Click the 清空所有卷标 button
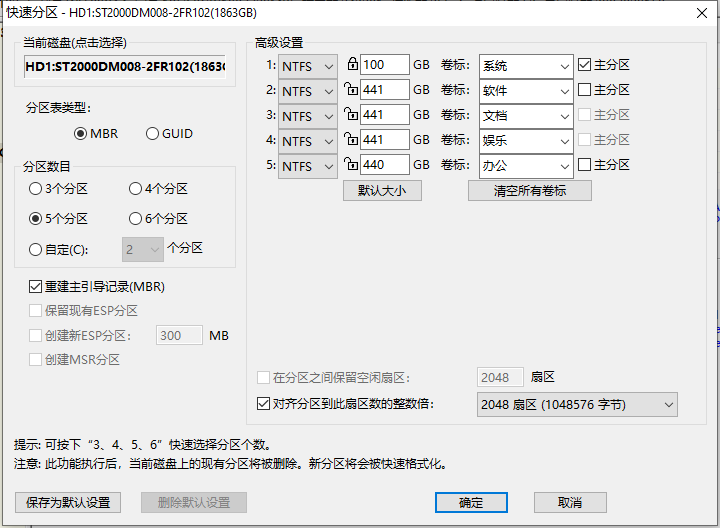 (x=529, y=191)
